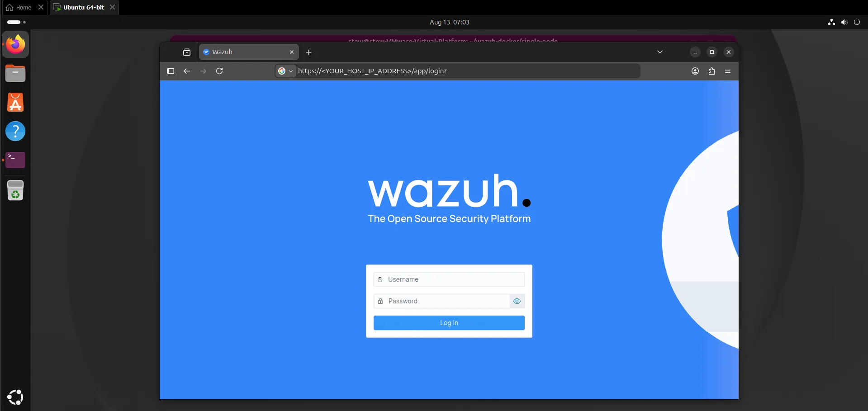Open the network status indicator

point(831,22)
